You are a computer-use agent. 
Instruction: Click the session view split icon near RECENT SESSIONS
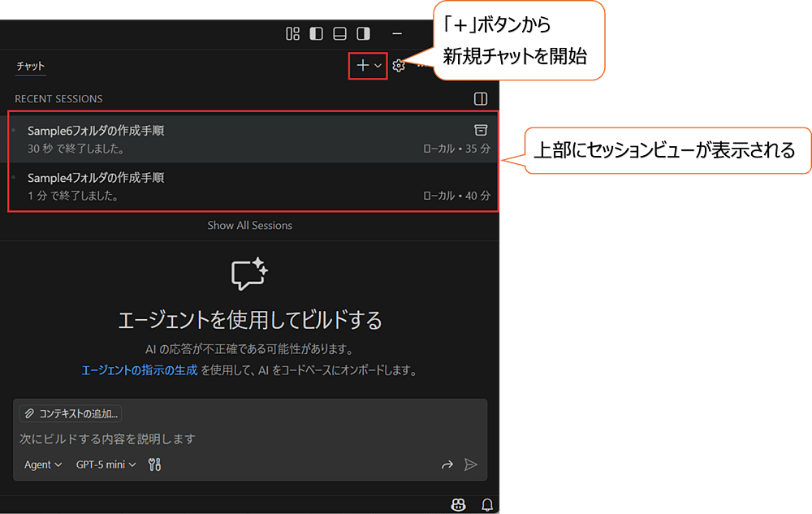[x=481, y=98]
